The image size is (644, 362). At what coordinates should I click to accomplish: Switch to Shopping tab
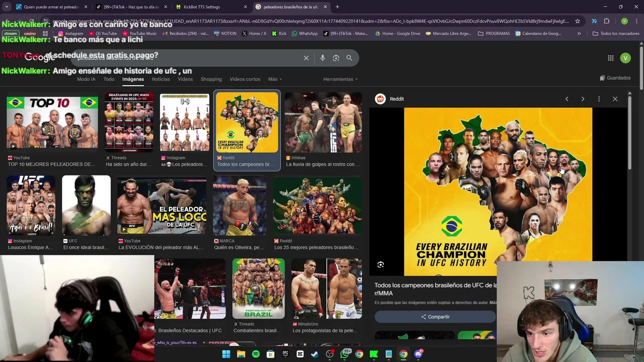tap(211, 79)
